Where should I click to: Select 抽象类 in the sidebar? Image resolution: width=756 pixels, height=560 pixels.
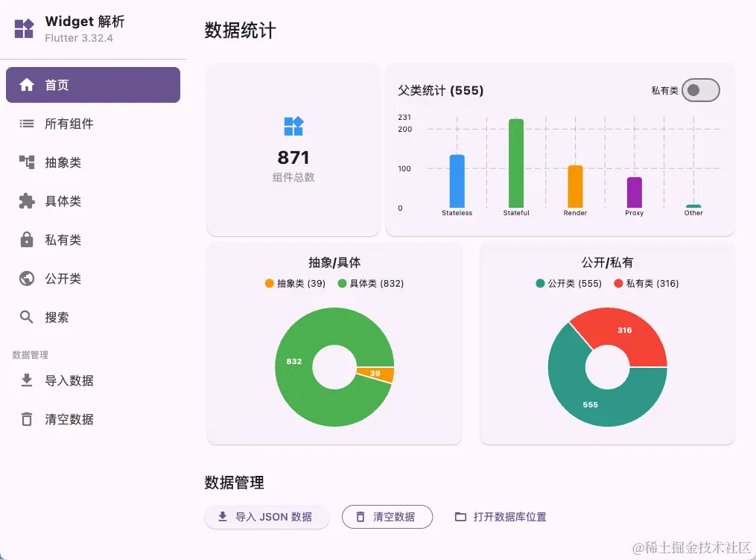click(93, 162)
